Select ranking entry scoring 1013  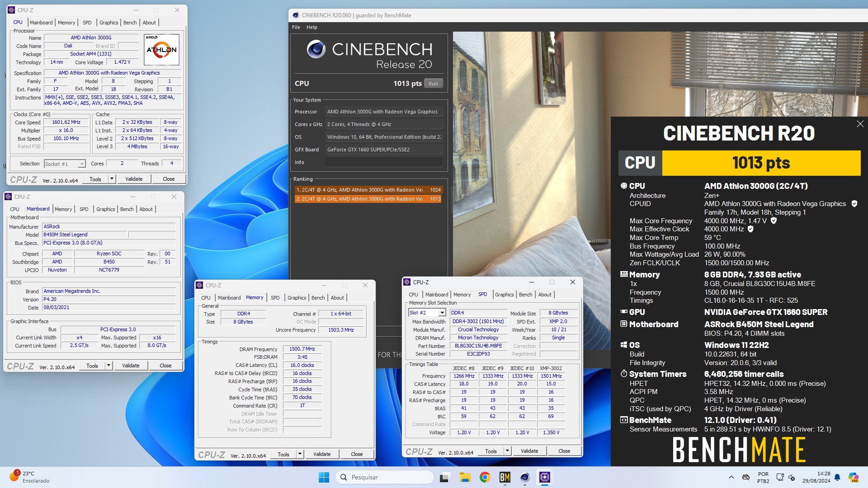[368, 199]
